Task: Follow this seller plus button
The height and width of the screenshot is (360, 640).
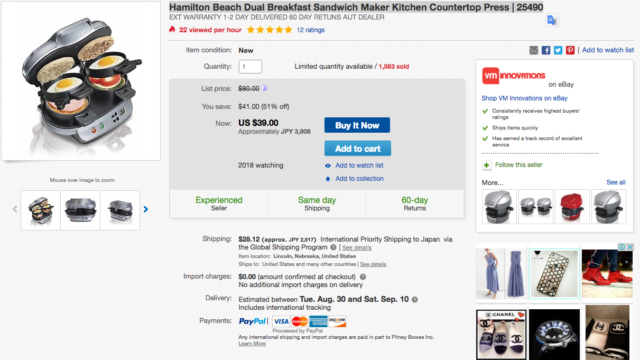Action: coord(487,165)
